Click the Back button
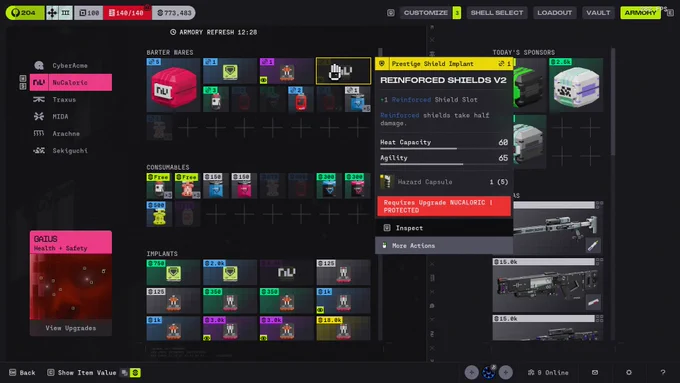Viewport: 680px width, 383px height. [22, 373]
